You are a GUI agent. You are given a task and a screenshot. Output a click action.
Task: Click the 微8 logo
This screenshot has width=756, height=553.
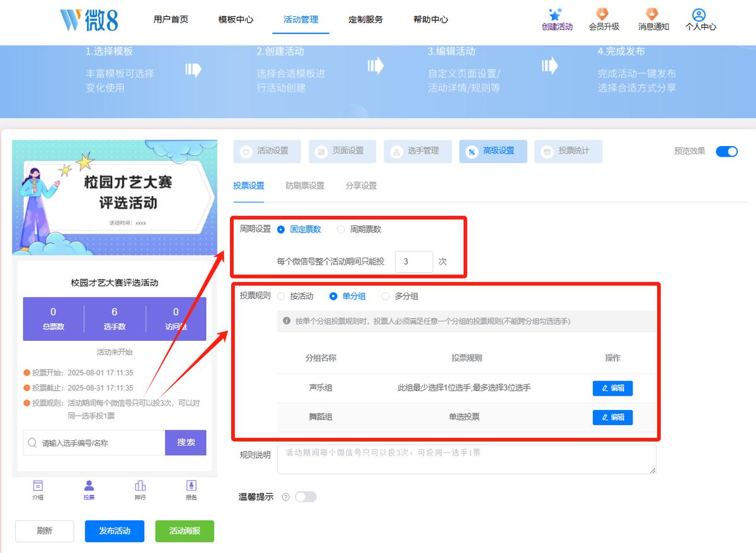pyautogui.click(x=89, y=20)
